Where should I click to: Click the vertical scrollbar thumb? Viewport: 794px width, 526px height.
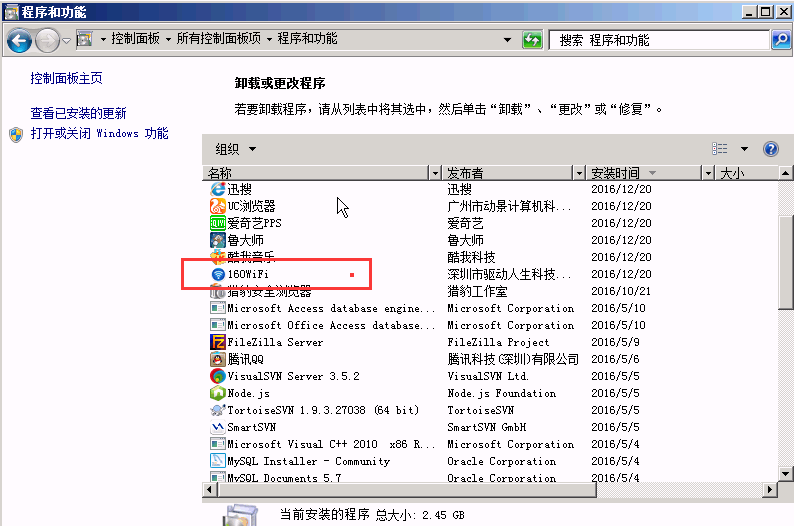[785, 262]
